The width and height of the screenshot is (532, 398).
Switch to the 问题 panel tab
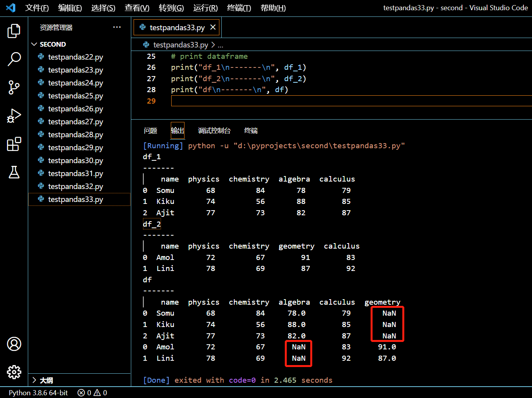150,131
